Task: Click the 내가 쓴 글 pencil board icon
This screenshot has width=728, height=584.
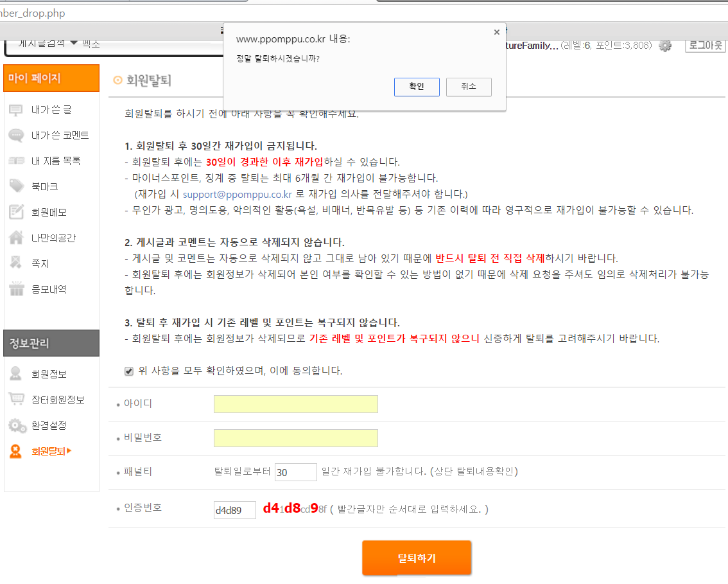Action: pyautogui.click(x=16, y=110)
